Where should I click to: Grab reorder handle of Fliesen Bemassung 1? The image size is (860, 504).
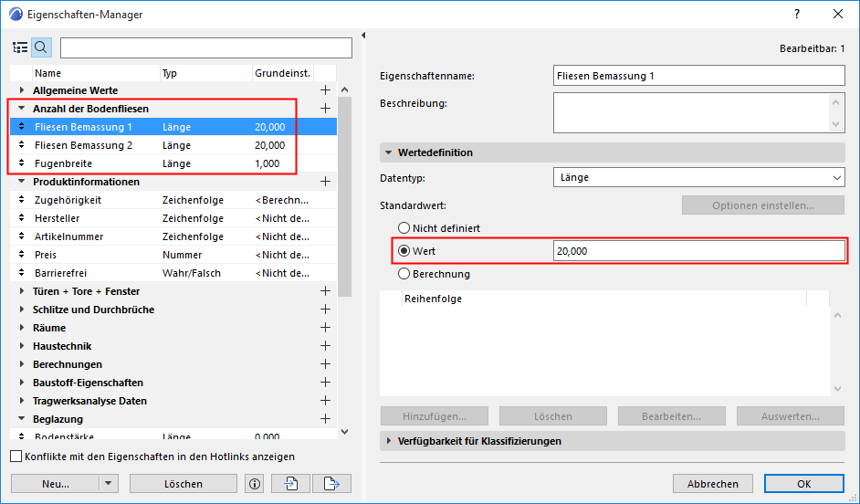click(x=21, y=127)
